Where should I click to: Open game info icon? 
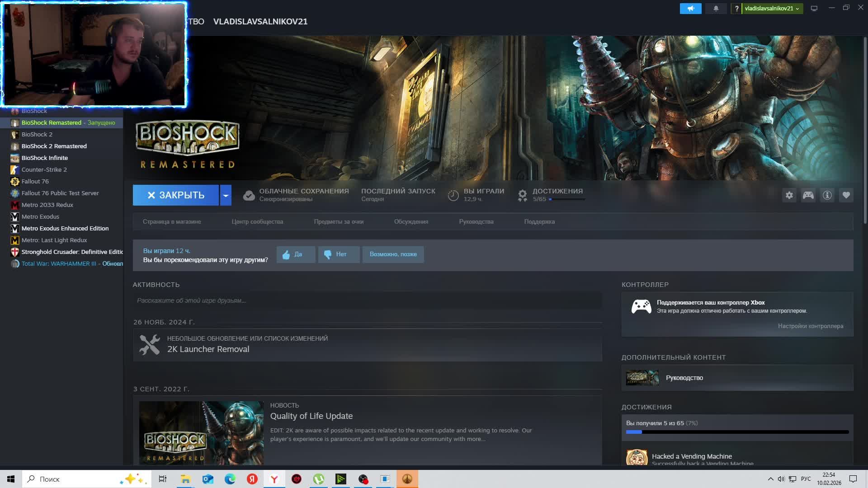click(827, 195)
